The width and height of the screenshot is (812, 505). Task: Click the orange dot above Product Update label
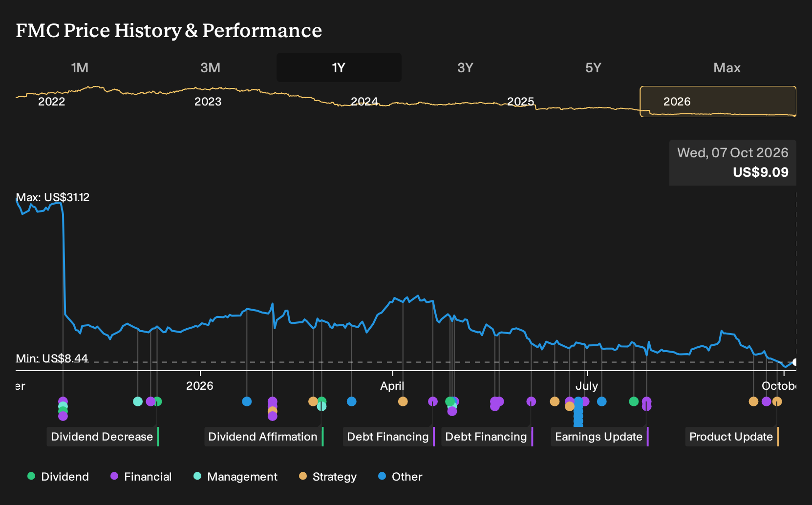[x=777, y=401]
